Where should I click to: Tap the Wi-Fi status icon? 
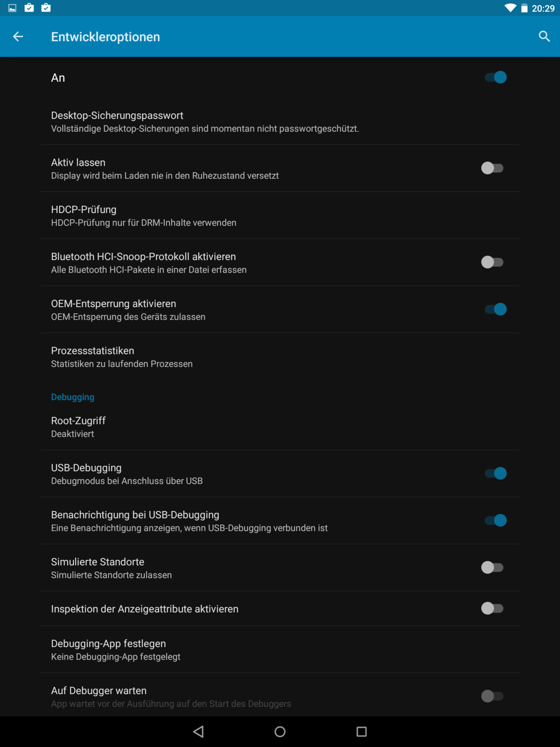click(510, 8)
